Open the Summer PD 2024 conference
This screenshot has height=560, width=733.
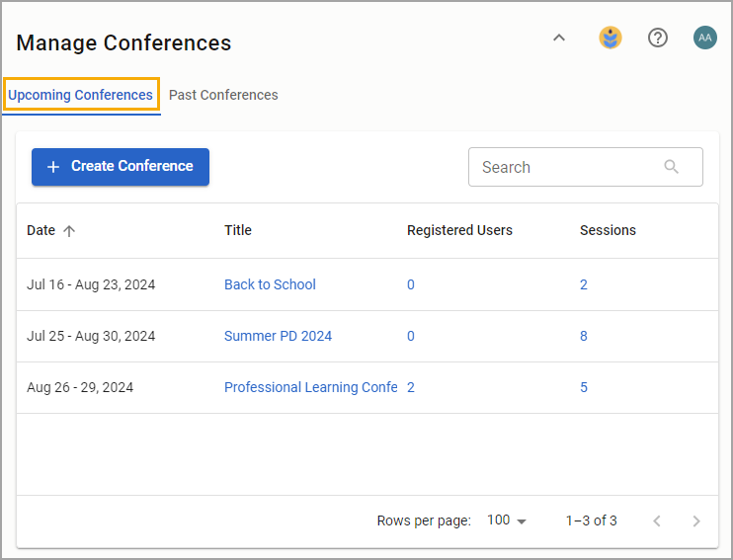[279, 336]
